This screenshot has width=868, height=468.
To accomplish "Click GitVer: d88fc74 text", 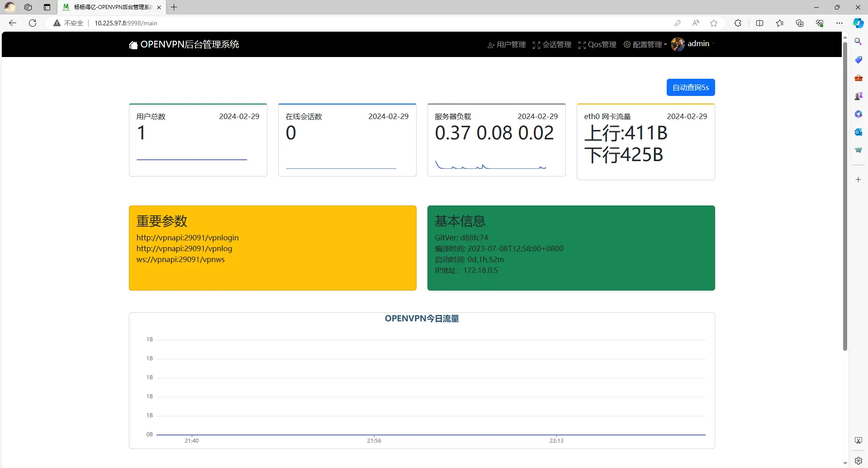I will 461,238.
